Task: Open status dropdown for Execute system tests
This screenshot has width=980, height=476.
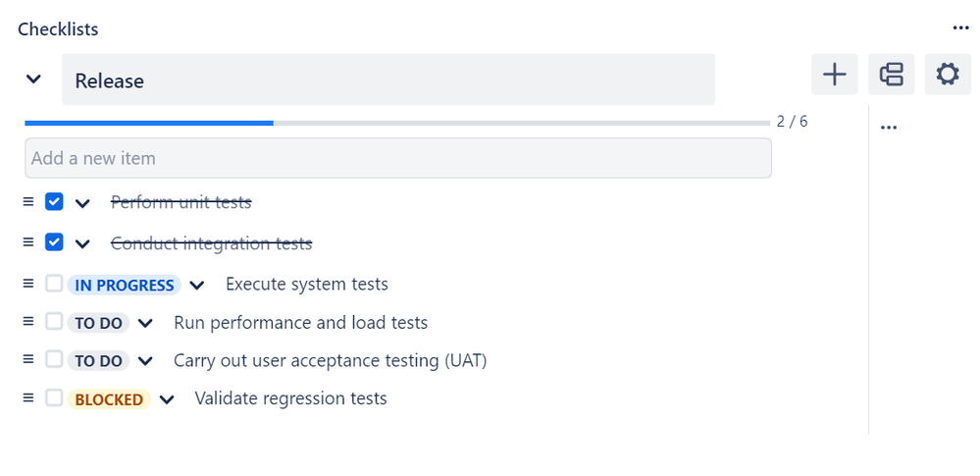Action: coord(197,285)
